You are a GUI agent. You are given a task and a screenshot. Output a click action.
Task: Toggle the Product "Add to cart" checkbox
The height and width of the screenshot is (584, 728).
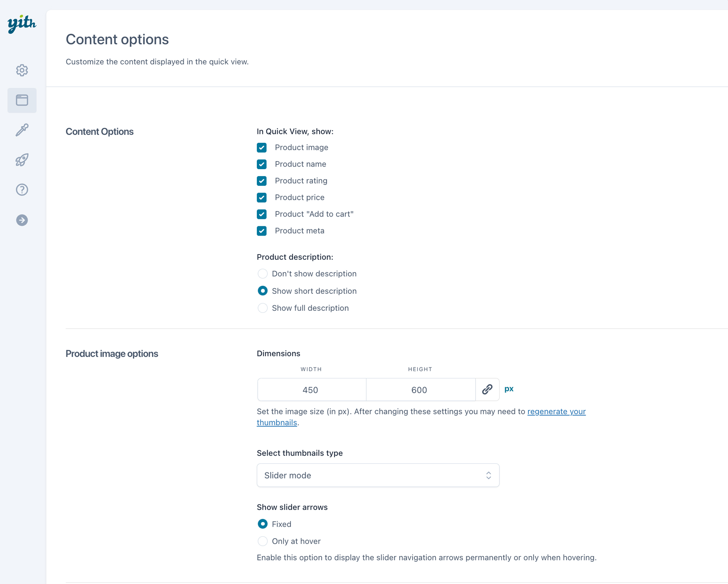(262, 214)
